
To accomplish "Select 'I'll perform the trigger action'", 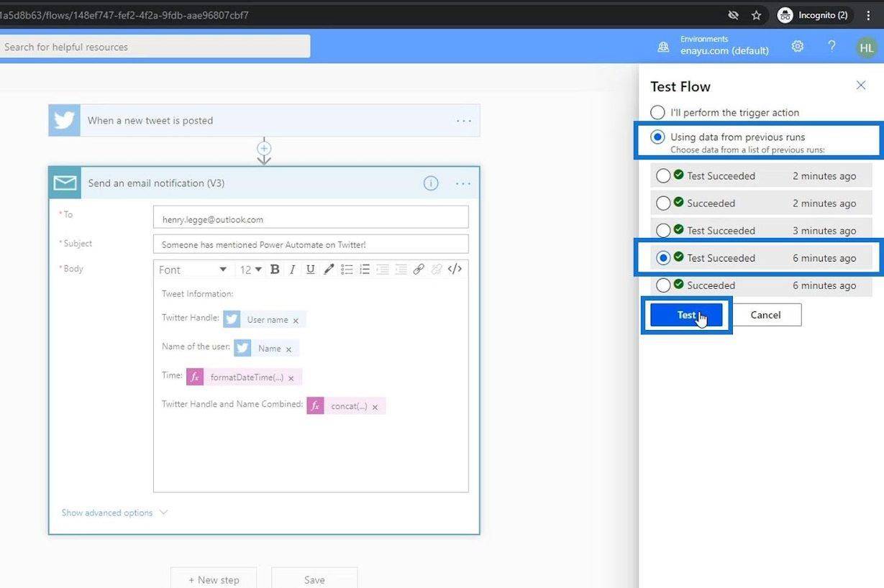I will tap(657, 113).
